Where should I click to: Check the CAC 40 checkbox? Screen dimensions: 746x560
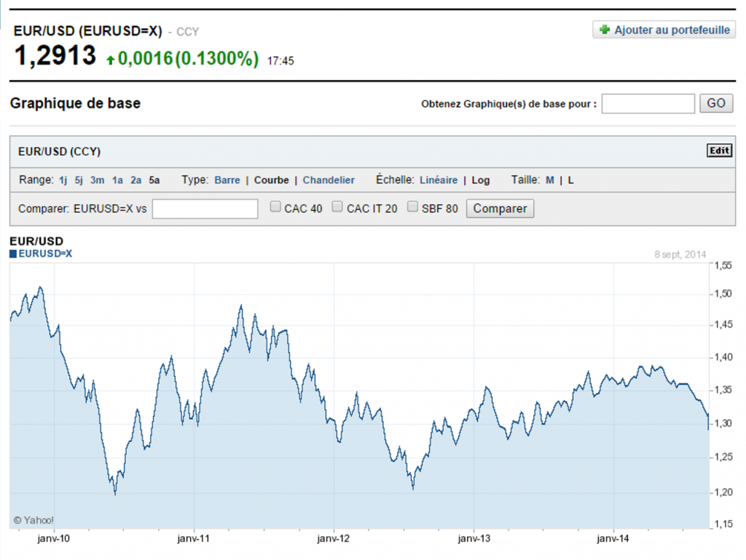click(x=275, y=207)
